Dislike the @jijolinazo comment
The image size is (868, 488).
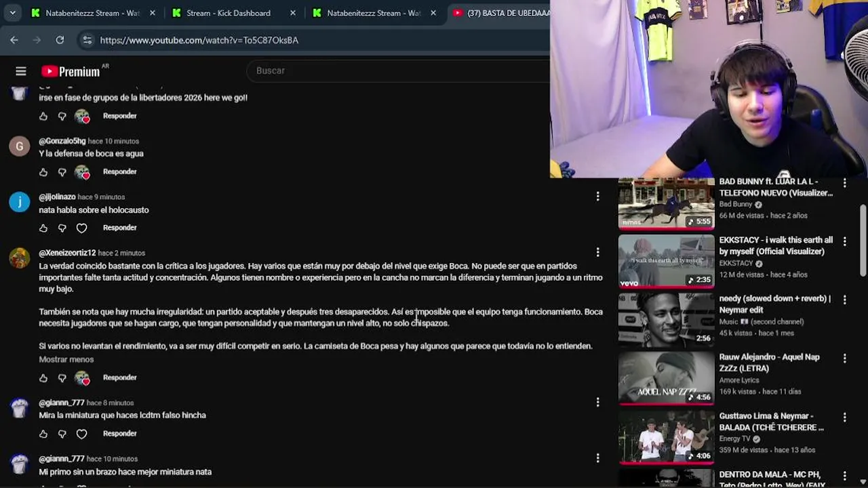point(62,228)
